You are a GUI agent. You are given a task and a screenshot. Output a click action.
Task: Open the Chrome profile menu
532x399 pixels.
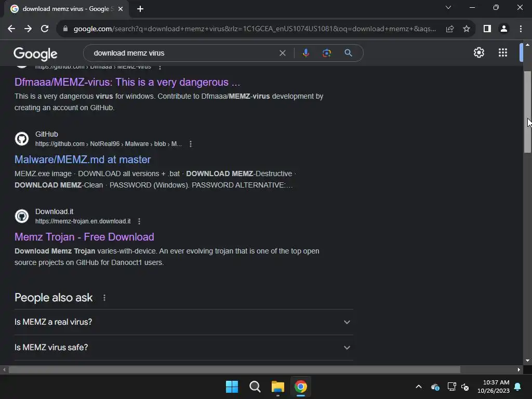pos(504,29)
